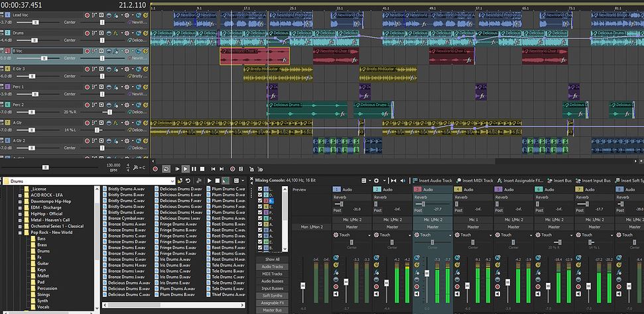Collapse the Pop Rock - New World folder
This screenshot has height=314, width=644.
tap(20, 233)
